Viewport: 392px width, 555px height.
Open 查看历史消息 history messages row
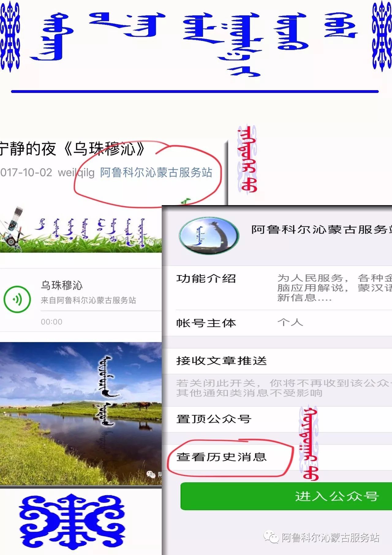(x=277, y=457)
